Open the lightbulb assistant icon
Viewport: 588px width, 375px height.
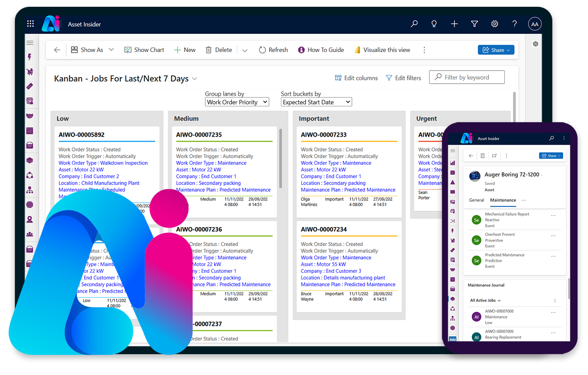point(434,24)
